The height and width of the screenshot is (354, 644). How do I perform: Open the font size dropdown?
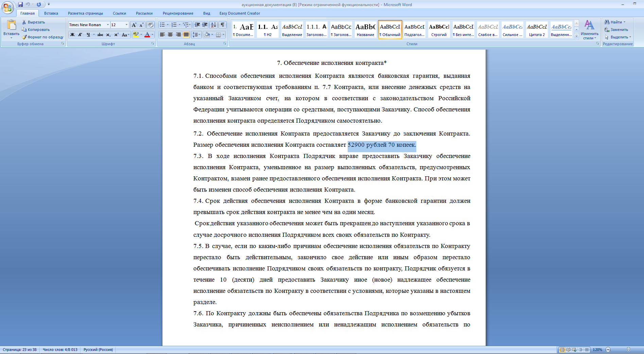[x=126, y=25]
